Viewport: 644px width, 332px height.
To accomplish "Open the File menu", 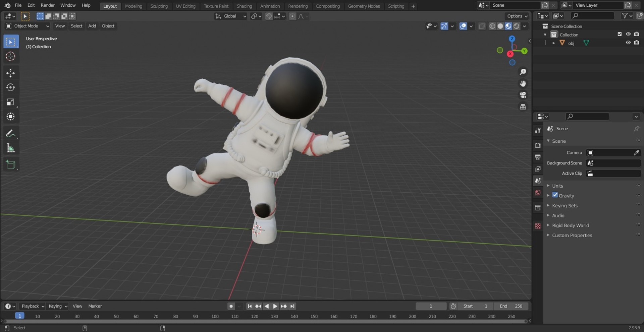I will click(18, 5).
